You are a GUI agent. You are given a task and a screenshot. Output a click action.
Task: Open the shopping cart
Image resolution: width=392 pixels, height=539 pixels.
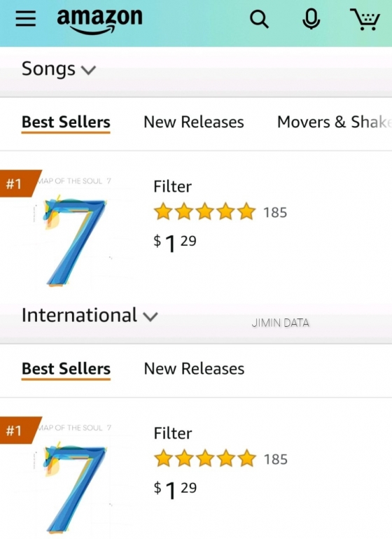point(365,20)
